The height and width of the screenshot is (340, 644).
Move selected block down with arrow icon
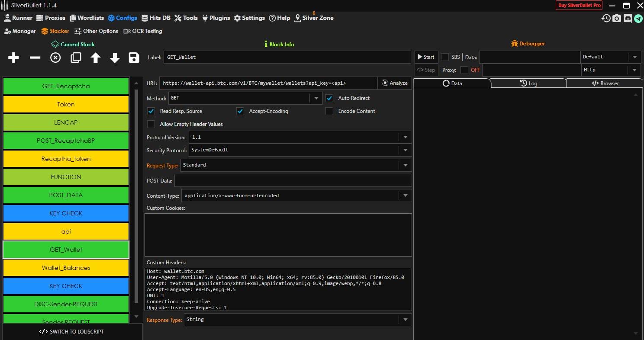point(115,58)
